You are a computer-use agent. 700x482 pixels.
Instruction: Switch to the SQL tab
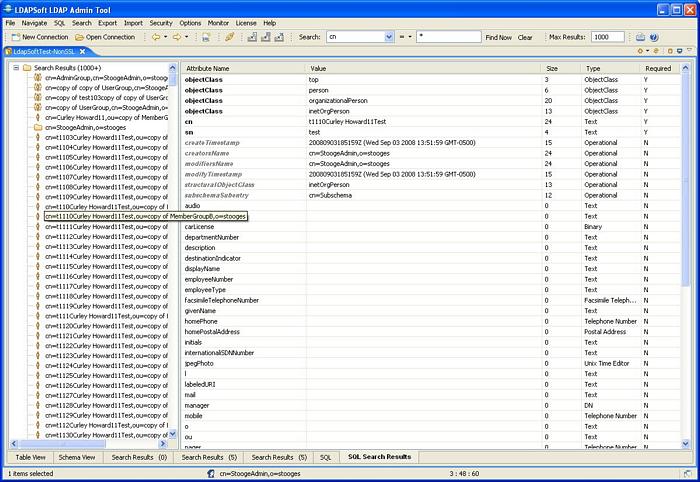click(326, 457)
